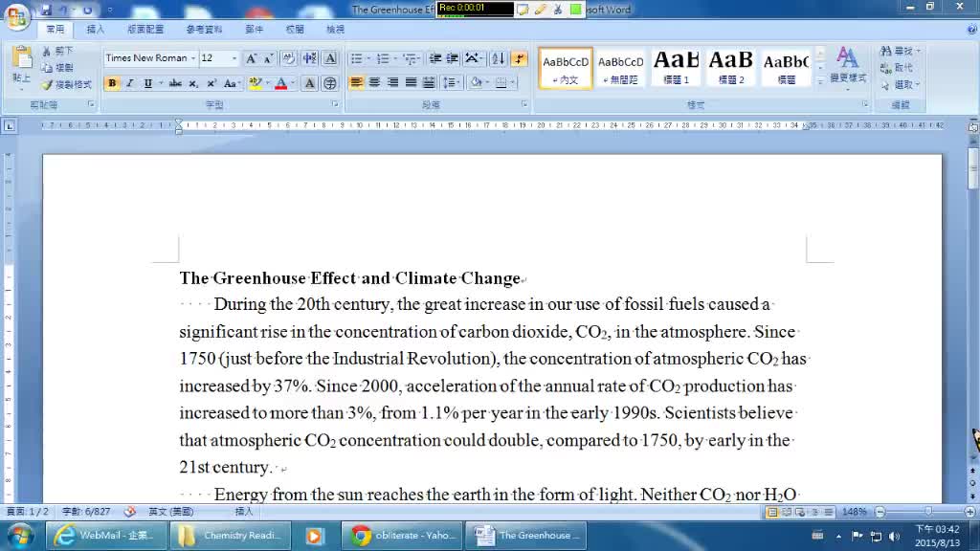Open the font size dropdown
This screenshot has width=980, height=551.
234,58
